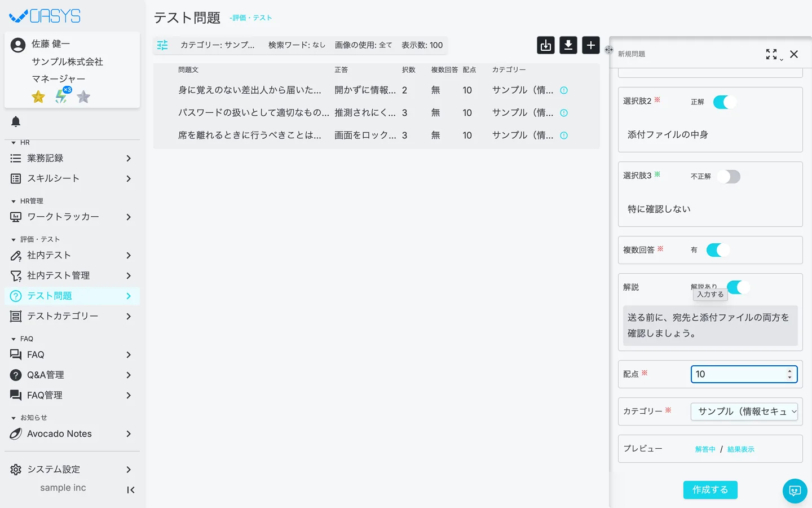Screen dimensions: 812x508
Task: Open the notification bell
Action: point(16,121)
